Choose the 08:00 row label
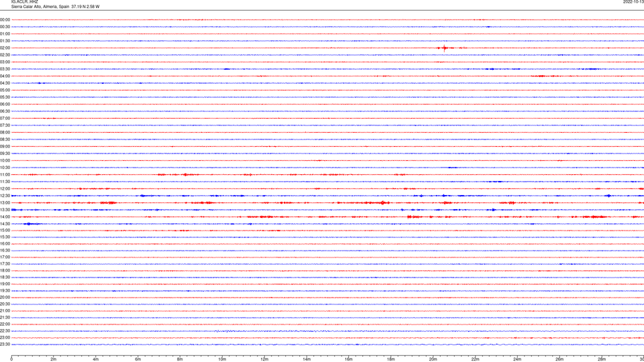Viewport: 644px width, 362px height. [x=5, y=132]
